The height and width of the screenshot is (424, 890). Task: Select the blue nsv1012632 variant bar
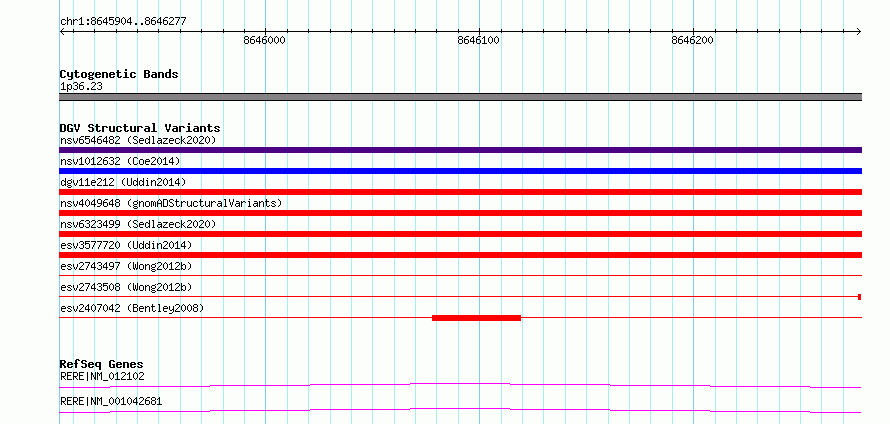461,171
